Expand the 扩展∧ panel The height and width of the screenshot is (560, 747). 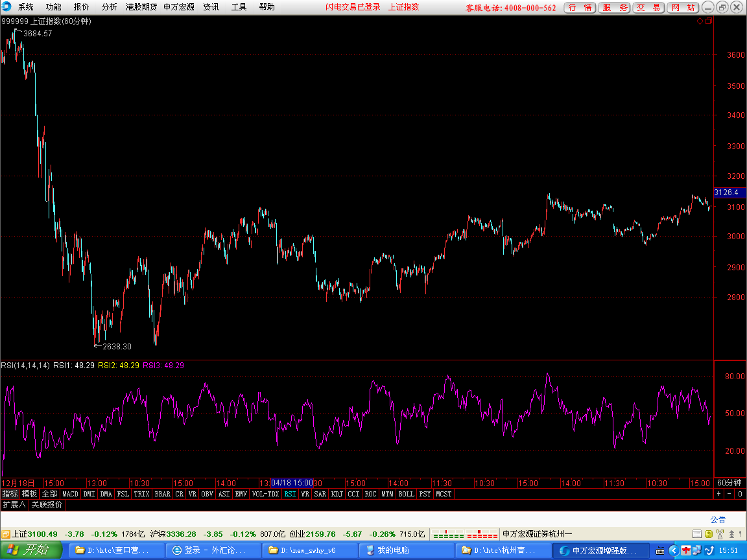pyautogui.click(x=14, y=504)
